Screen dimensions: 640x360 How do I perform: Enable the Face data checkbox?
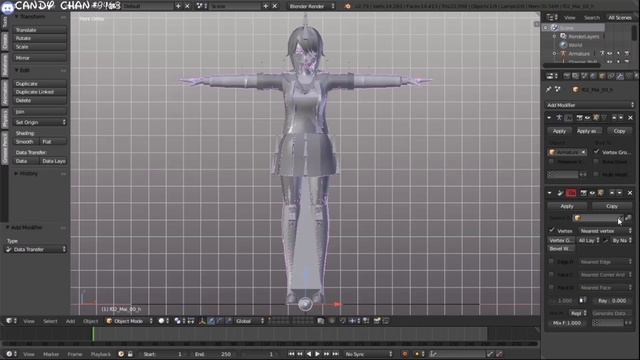coord(551,287)
